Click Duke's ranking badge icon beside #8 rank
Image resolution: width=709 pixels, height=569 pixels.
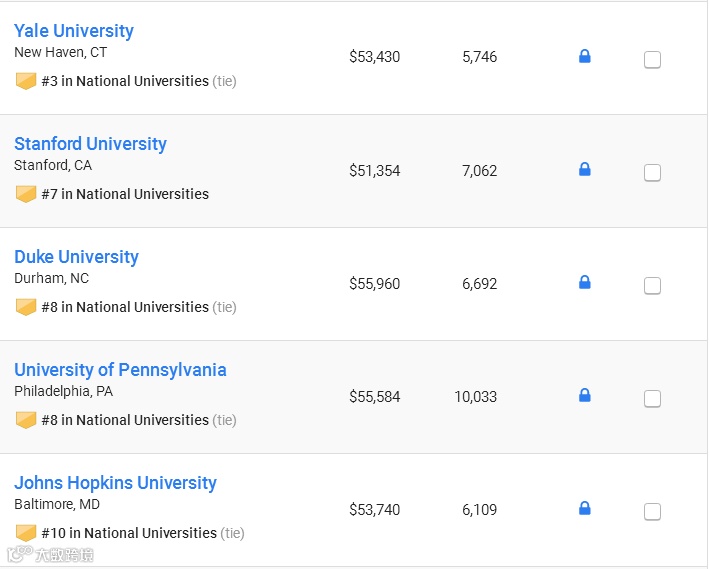click(26, 307)
